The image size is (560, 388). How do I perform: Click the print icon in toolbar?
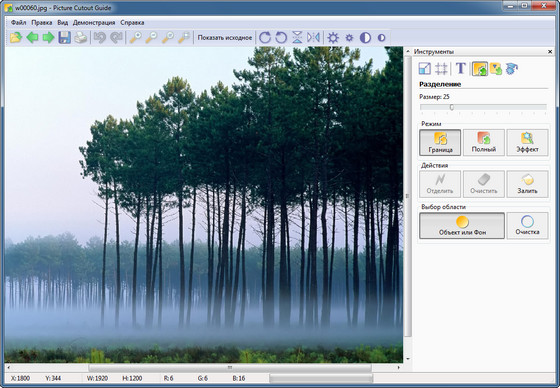coord(81,38)
